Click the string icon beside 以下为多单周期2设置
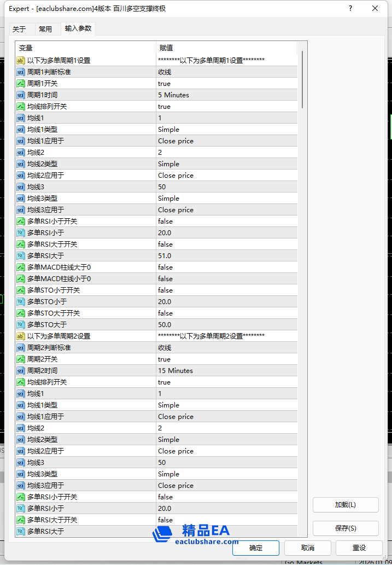This screenshot has width=392, height=565. tap(21, 336)
